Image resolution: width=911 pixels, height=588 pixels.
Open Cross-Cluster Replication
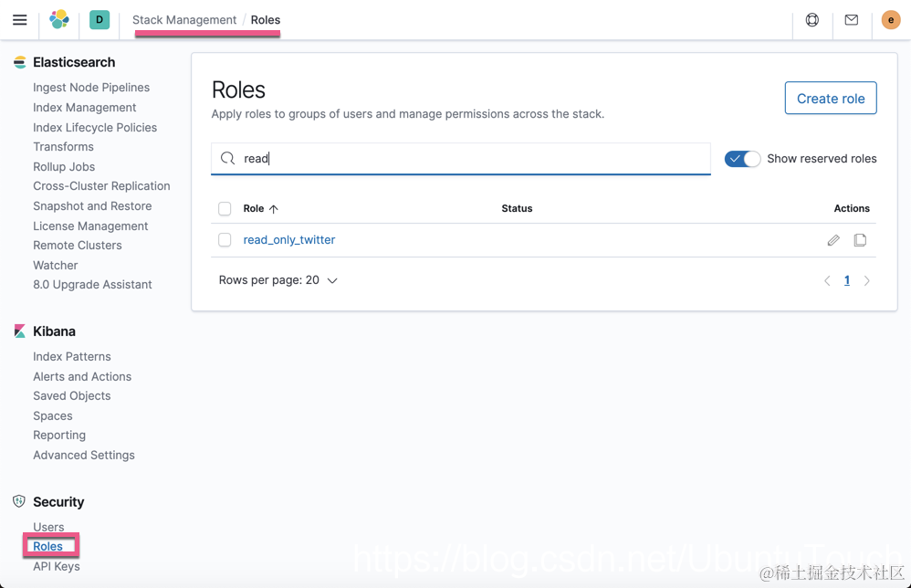tap(101, 186)
